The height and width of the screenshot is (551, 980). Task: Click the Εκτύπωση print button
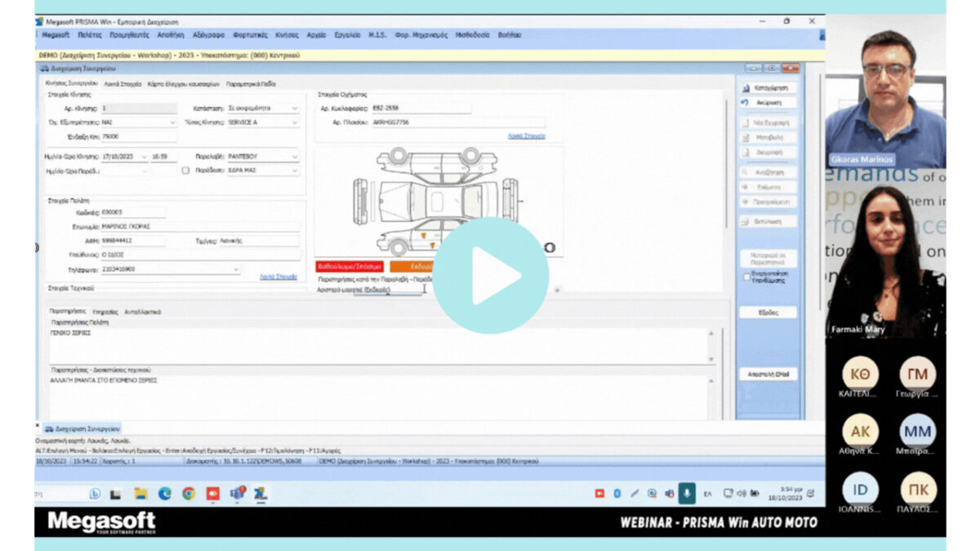click(x=768, y=222)
